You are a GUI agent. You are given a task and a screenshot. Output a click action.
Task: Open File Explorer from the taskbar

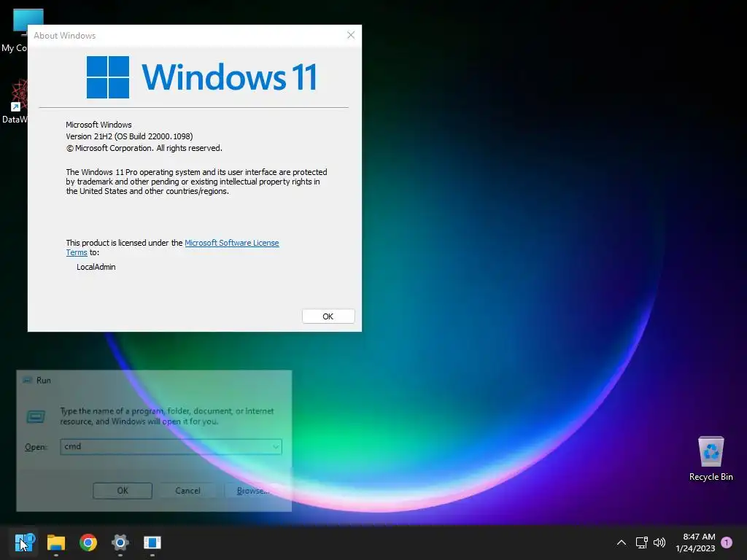(x=56, y=542)
